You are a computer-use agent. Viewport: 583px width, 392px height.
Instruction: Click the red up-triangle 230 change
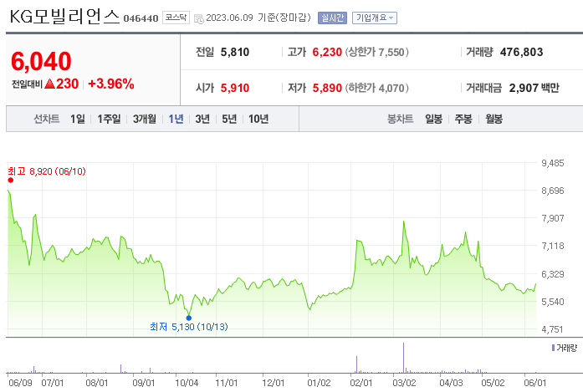click(61, 84)
